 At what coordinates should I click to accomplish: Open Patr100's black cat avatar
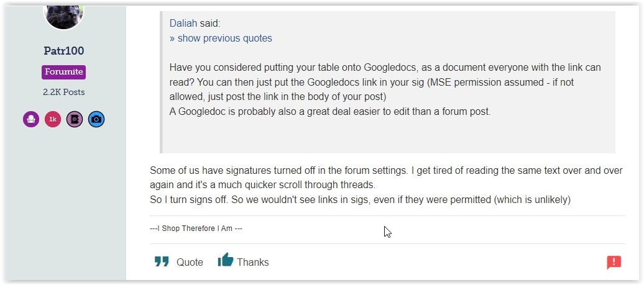pyautogui.click(x=63, y=16)
